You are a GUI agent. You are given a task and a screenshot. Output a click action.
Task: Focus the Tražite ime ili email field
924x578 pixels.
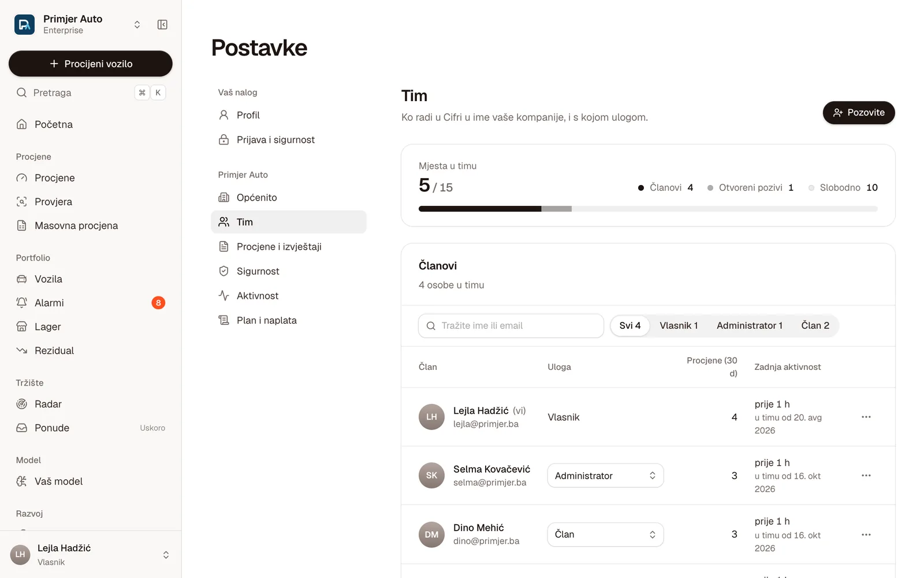[x=511, y=326]
